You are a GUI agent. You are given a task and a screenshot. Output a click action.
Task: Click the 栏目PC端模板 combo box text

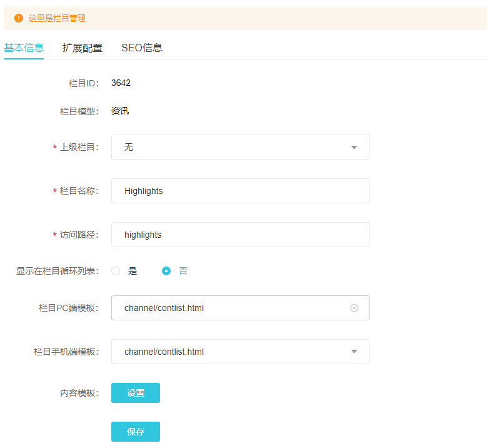pyautogui.click(x=164, y=308)
